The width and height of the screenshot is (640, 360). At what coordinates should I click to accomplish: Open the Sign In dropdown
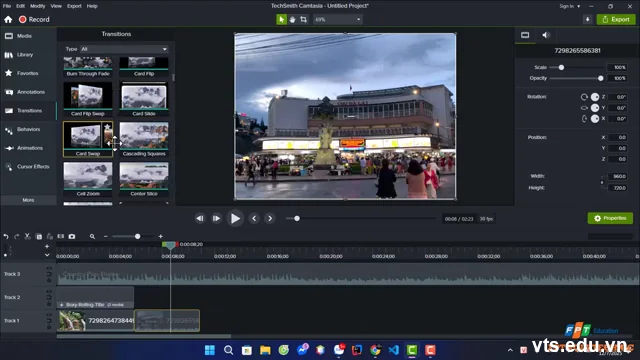(569, 6)
